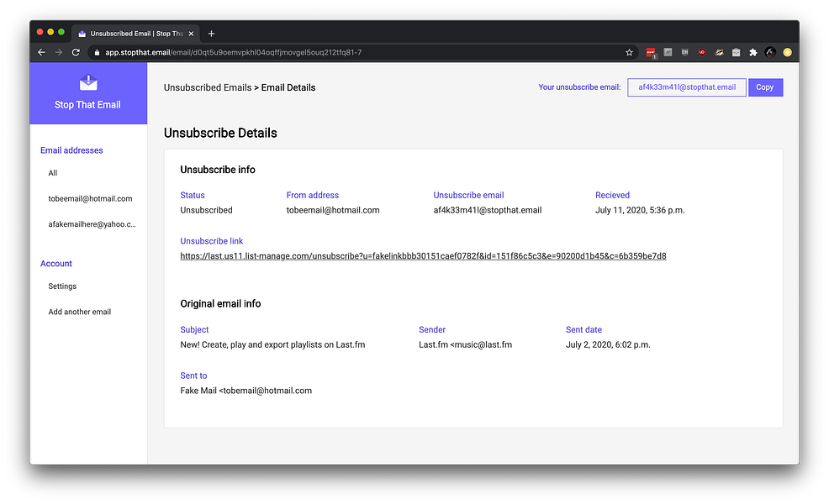
Task: Click the Stop That Email envelope logo
Action: click(88, 82)
